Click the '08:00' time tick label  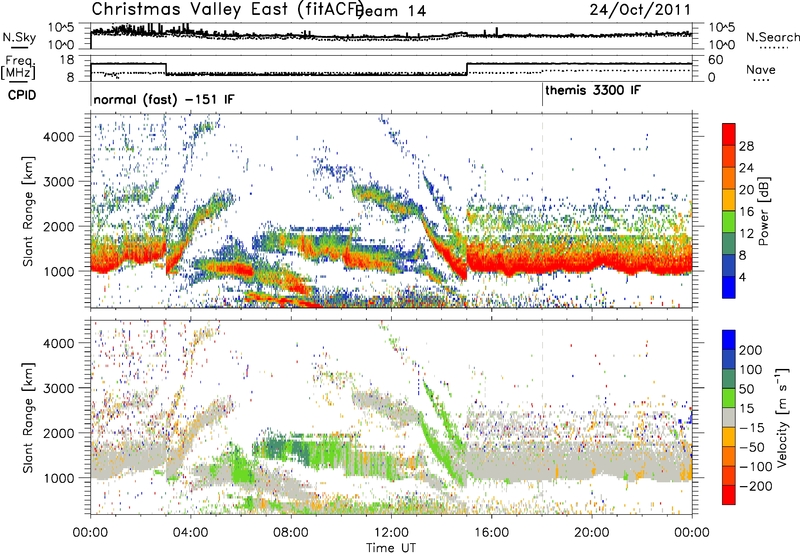coord(291,533)
